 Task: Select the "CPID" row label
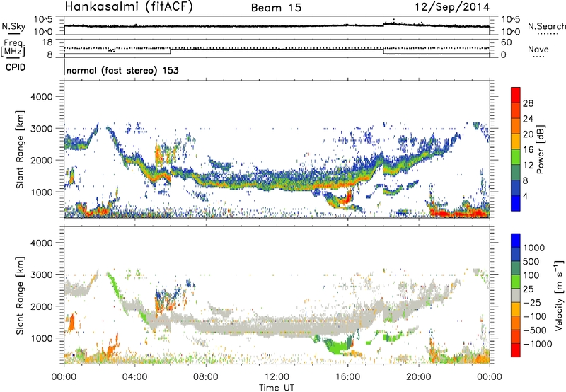pos(16,67)
